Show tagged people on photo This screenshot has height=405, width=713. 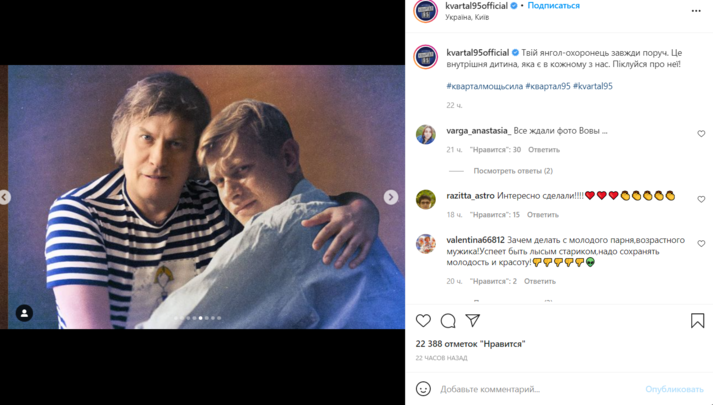click(x=25, y=313)
